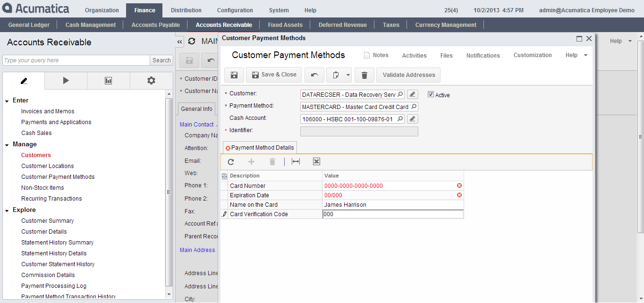The width and height of the screenshot is (644, 303).
Task: Open Customer Payment Methods in sidebar
Action: (58, 177)
